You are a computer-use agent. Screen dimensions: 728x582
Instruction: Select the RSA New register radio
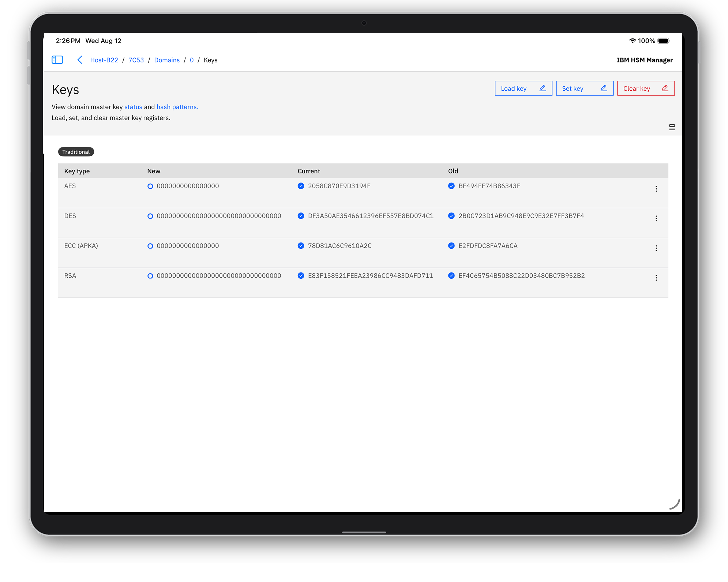(x=150, y=276)
